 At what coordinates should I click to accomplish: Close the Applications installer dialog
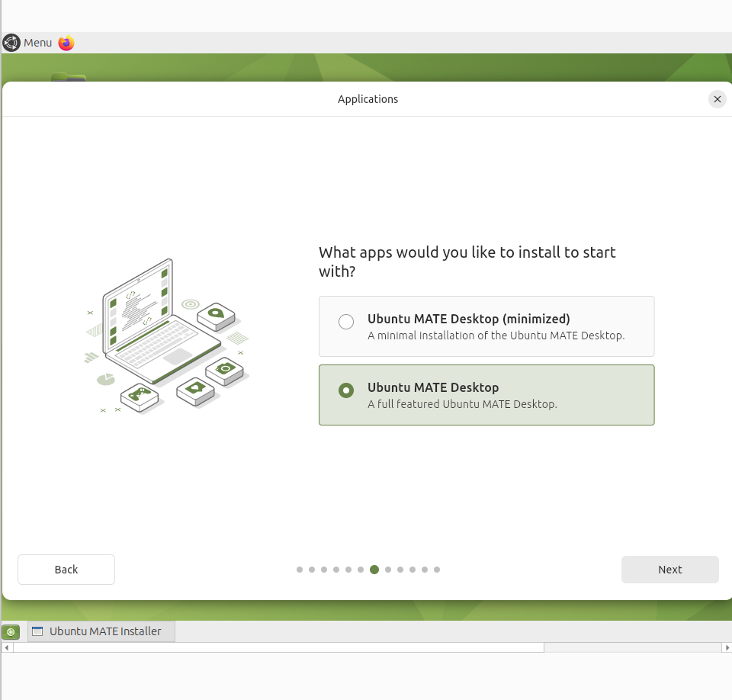click(717, 99)
